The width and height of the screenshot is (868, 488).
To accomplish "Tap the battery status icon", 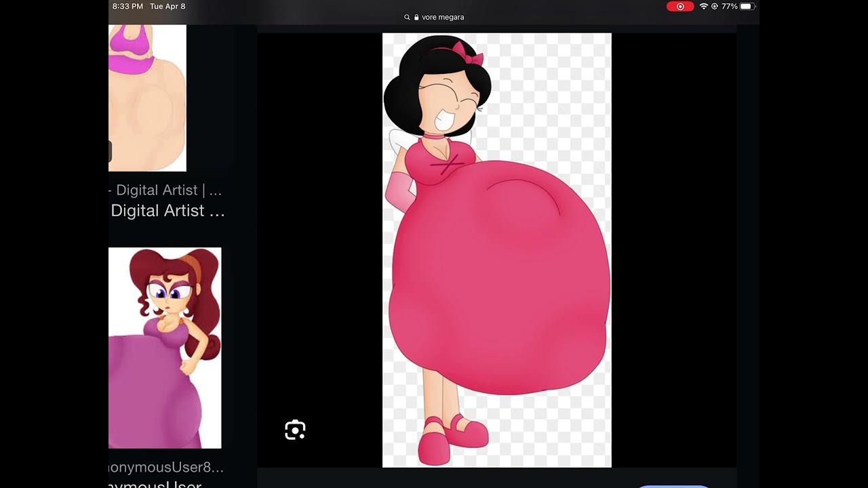I will [747, 6].
